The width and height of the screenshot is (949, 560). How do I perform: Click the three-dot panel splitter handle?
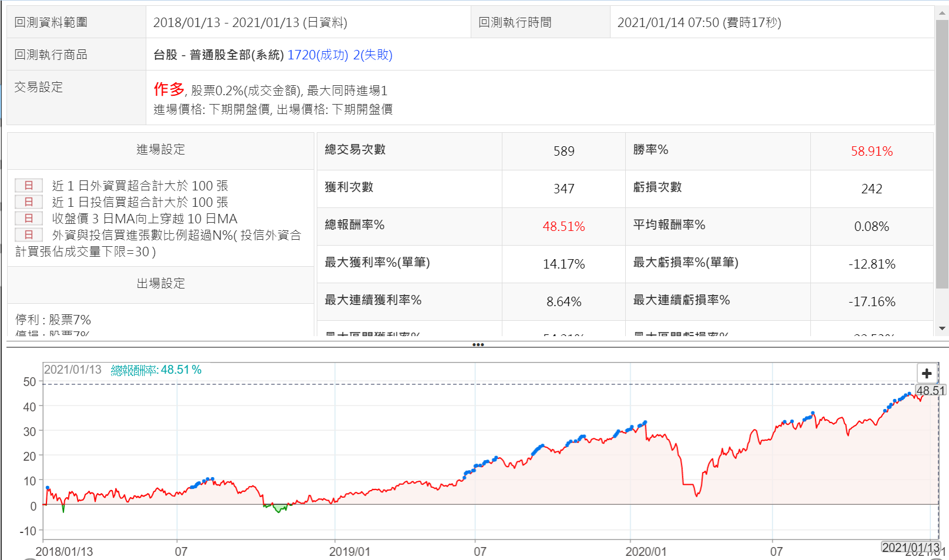pyautogui.click(x=478, y=345)
